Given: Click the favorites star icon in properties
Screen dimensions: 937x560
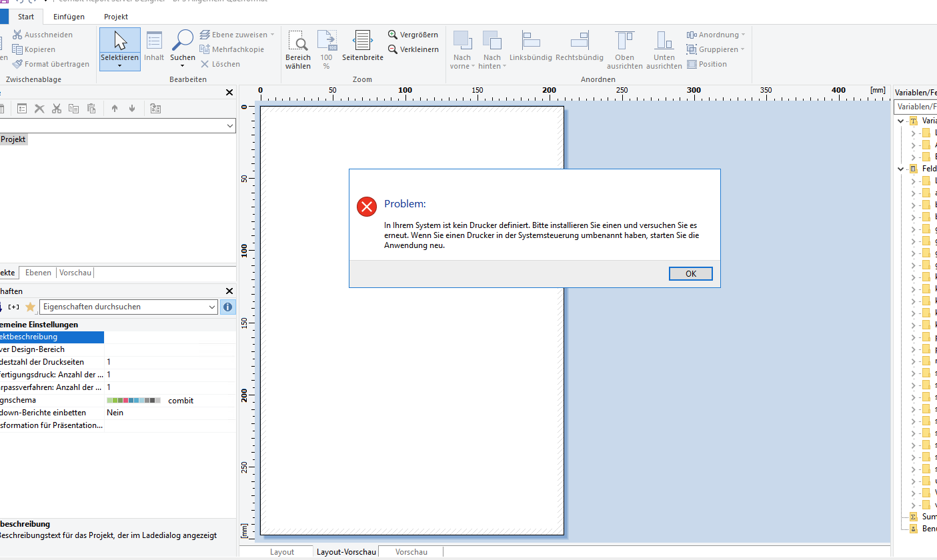Looking at the screenshot, I should click(30, 307).
